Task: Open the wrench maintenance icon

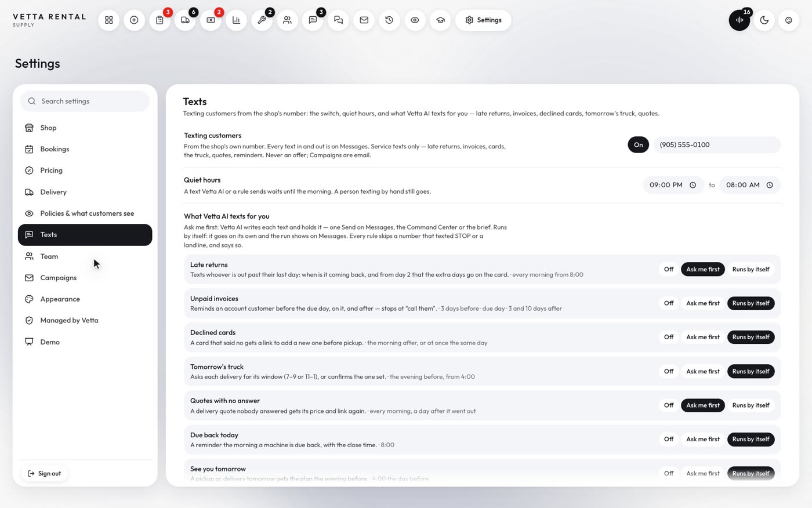Action: [262, 20]
